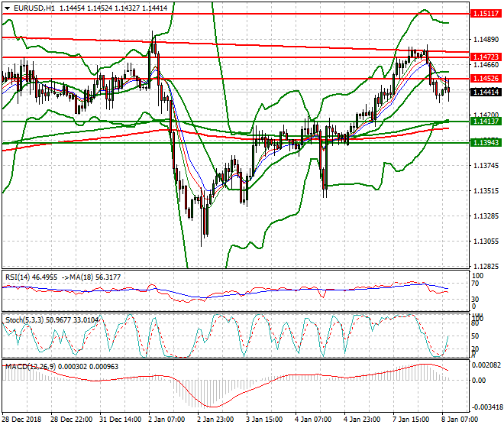
Task: Click the 1.12825 price axis value
Action: click(486, 267)
